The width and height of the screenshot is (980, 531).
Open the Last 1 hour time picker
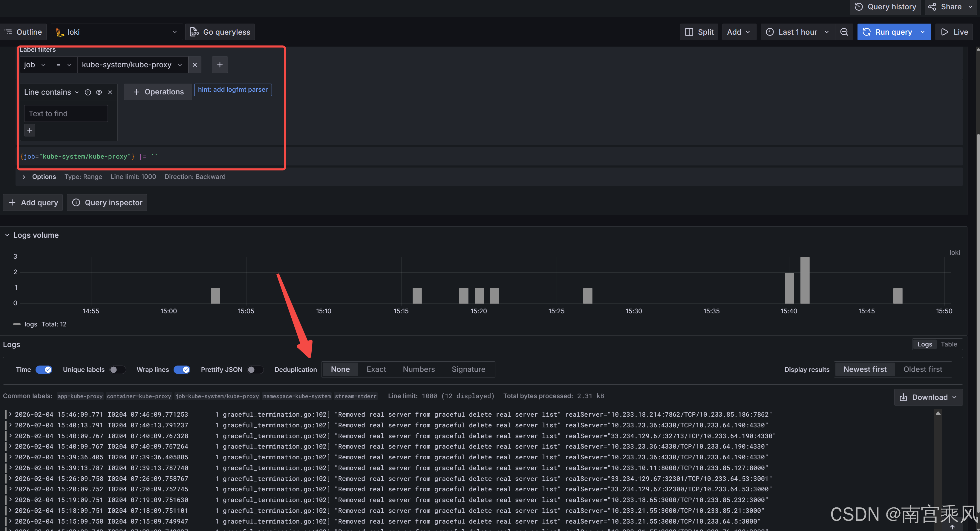(x=797, y=32)
